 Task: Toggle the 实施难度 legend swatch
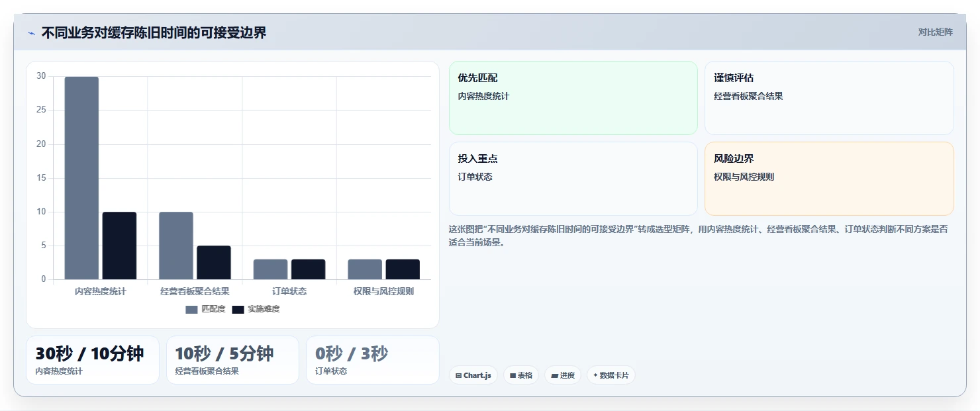coord(238,309)
